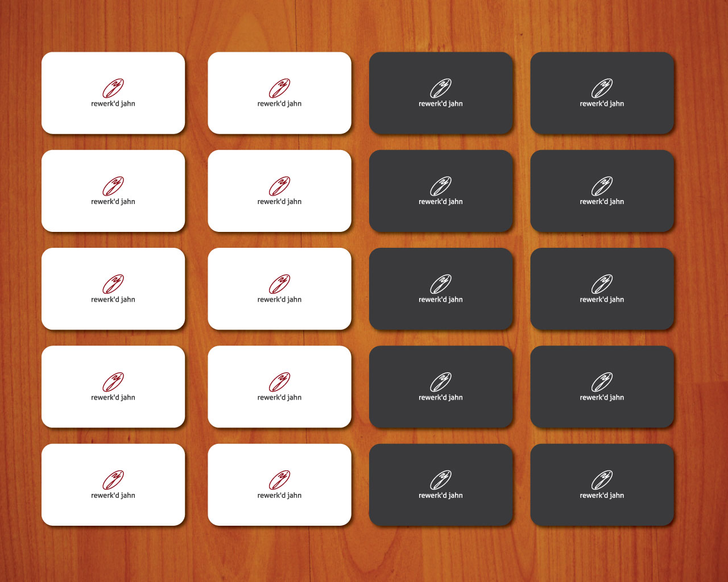
Task: Select the top-right dark business card
Action: (x=602, y=93)
